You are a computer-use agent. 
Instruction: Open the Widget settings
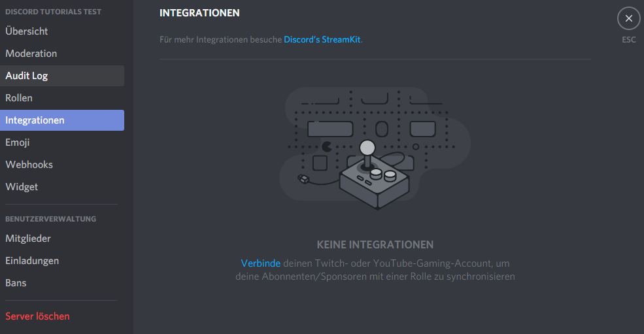(x=22, y=187)
